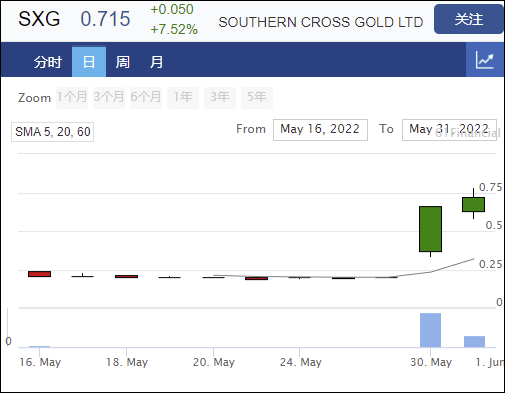The height and width of the screenshot is (393, 505).
Task: Set zoom to 5年
Action: [257, 97]
